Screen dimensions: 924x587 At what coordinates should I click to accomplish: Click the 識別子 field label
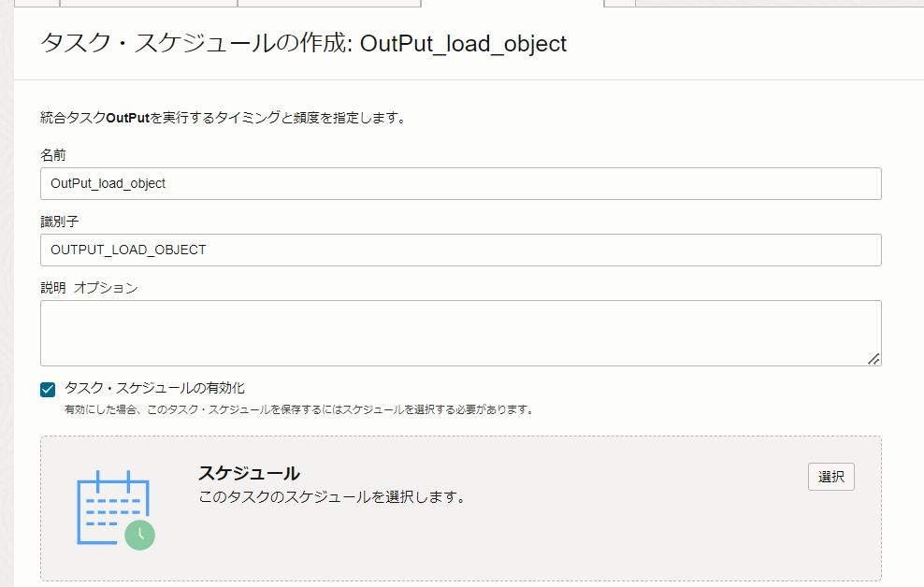60,222
